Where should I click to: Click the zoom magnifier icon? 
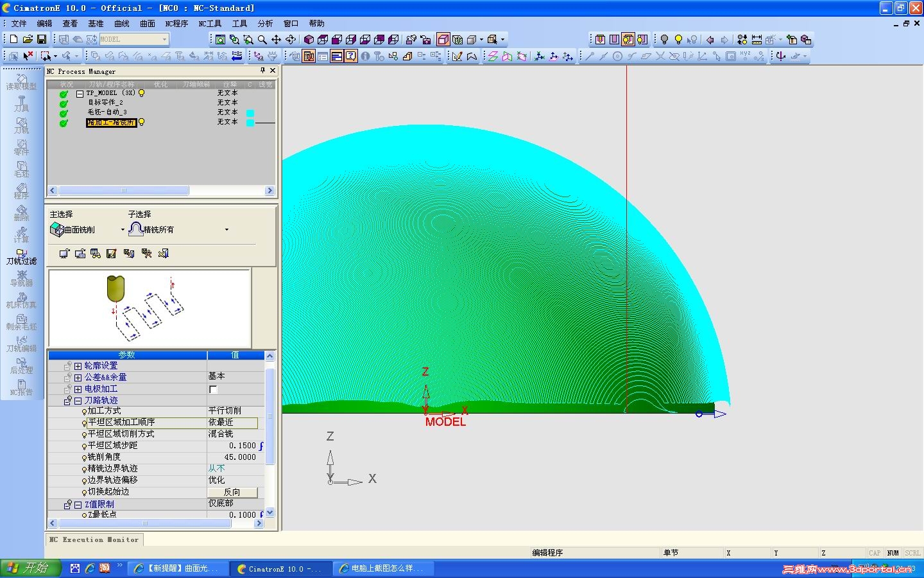[x=262, y=39]
